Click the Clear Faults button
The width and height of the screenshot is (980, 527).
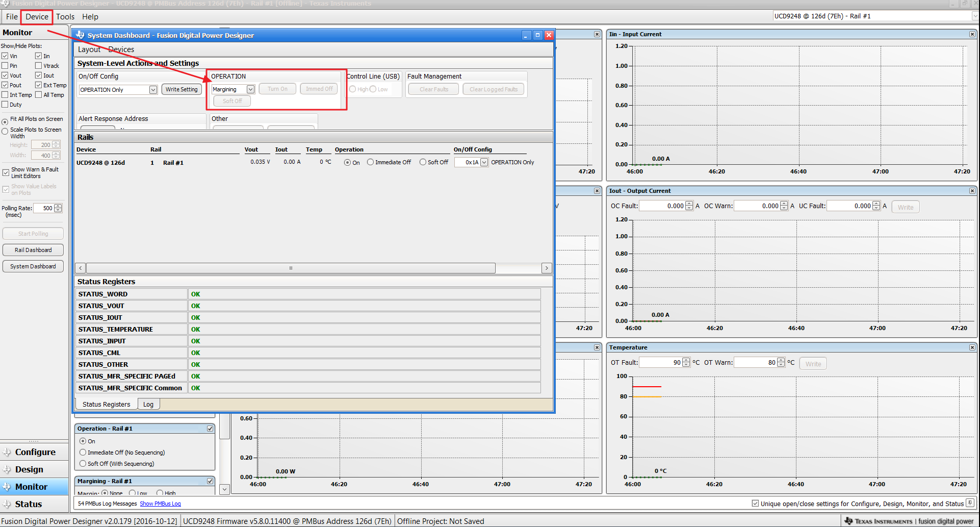(434, 89)
